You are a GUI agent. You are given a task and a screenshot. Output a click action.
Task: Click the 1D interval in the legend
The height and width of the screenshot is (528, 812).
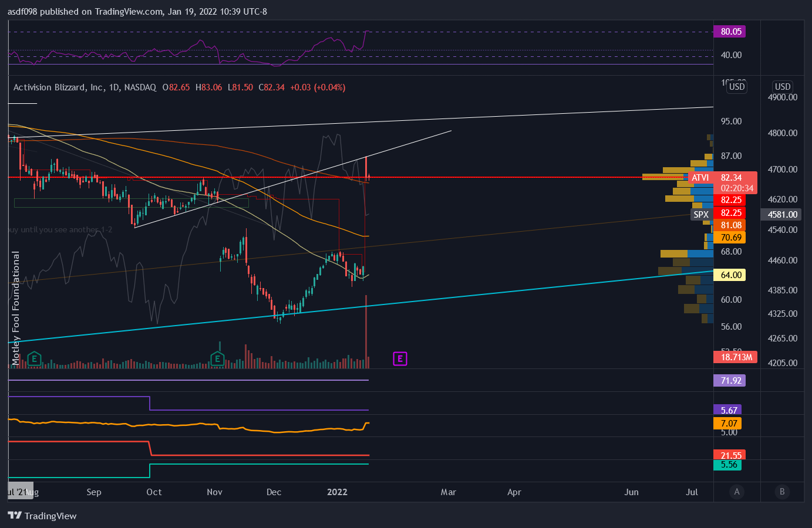coord(114,87)
